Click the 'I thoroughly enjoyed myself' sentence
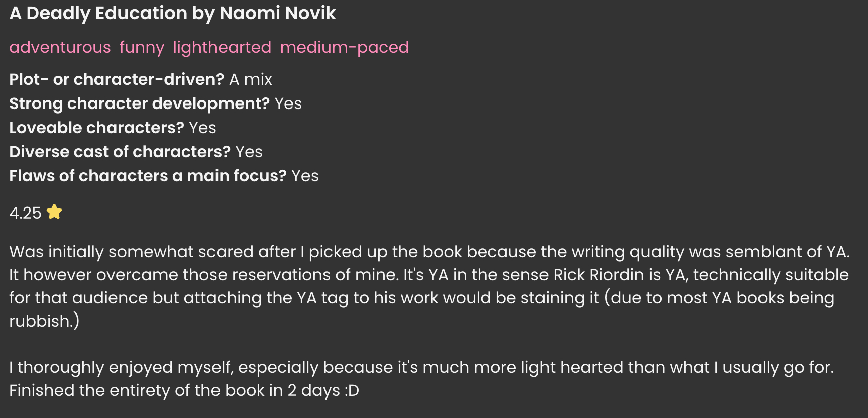The width and height of the screenshot is (868, 418). click(121, 367)
